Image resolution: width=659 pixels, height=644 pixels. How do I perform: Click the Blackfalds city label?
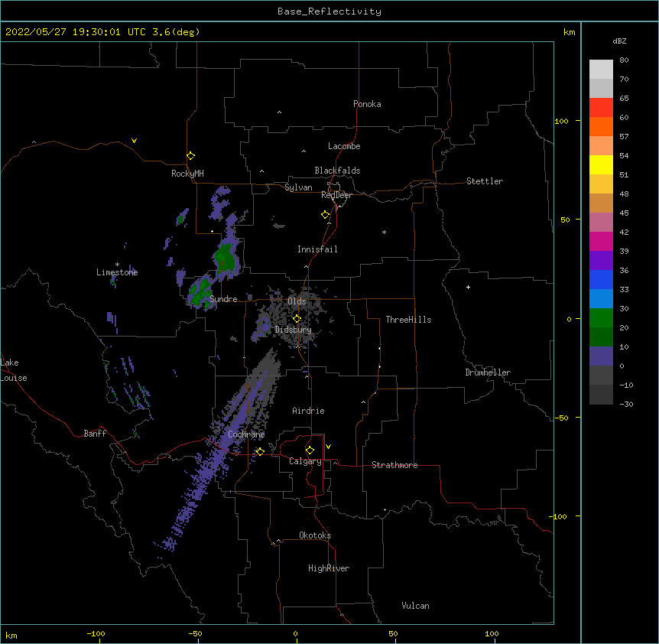click(x=337, y=171)
